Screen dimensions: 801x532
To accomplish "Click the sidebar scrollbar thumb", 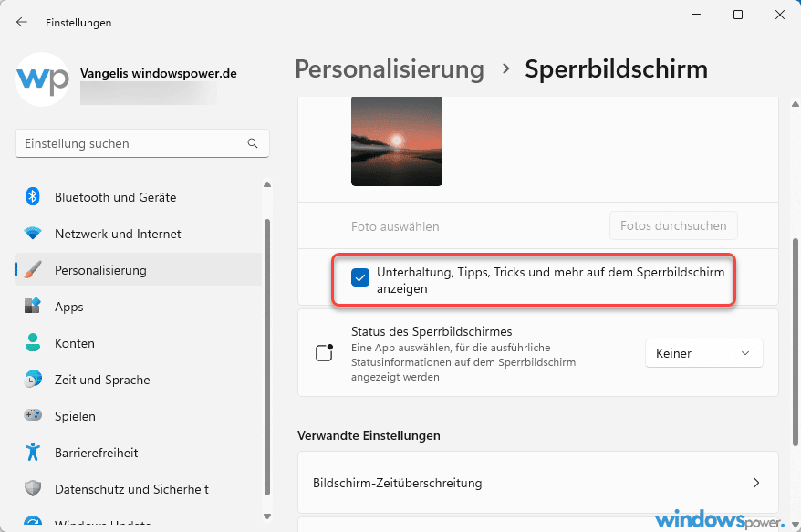I will coord(266,357).
